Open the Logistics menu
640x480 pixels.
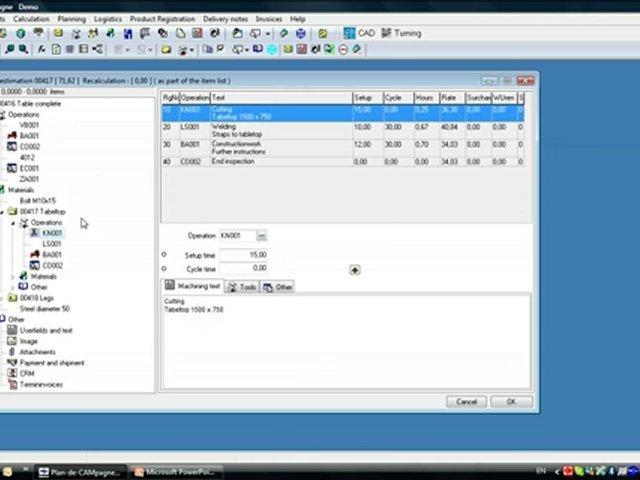[108, 19]
